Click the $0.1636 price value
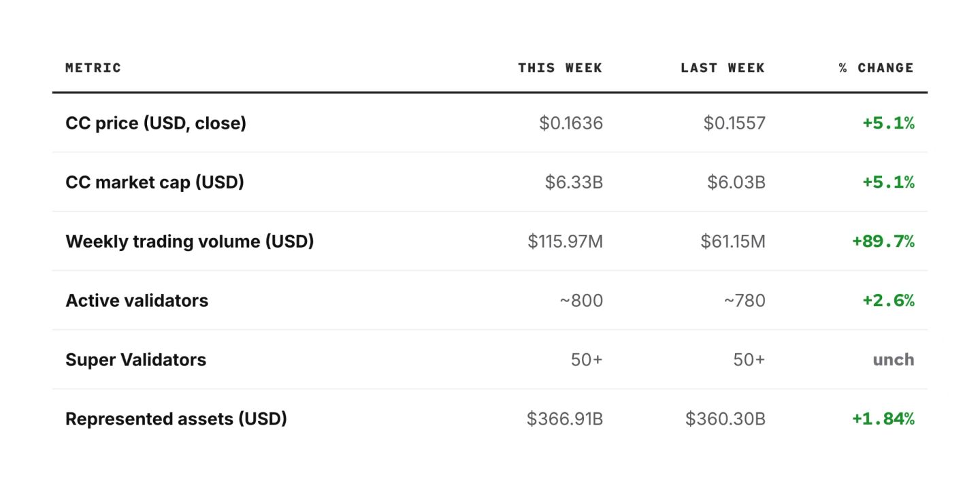The image size is (980, 479). tap(571, 123)
